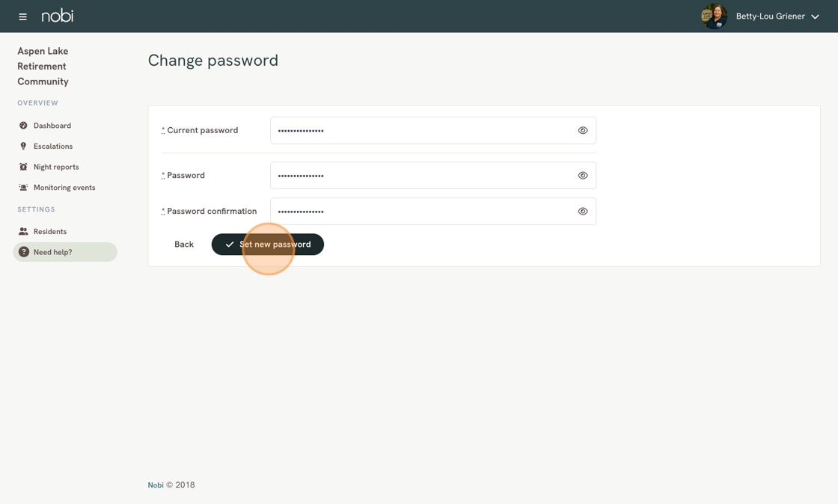Open the hamburger menu icon
This screenshot has height=504, width=838.
pyautogui.click(x=22, y=16)
